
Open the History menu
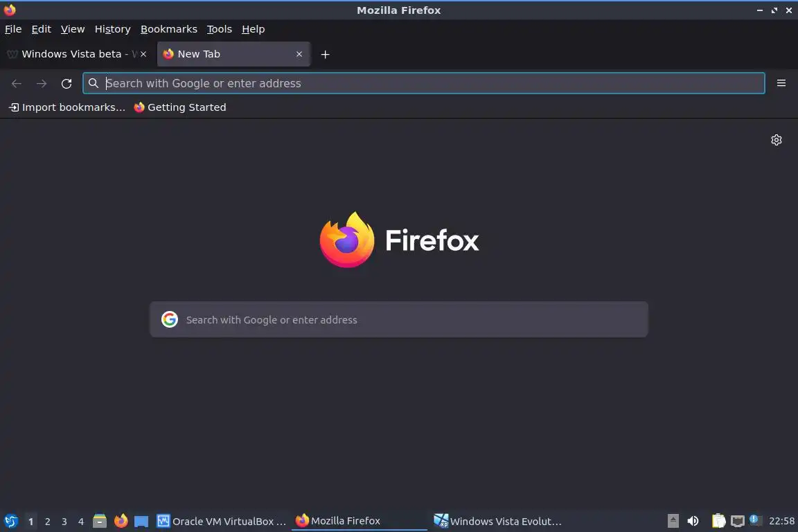pyautogui.click(x=112, y=29)
